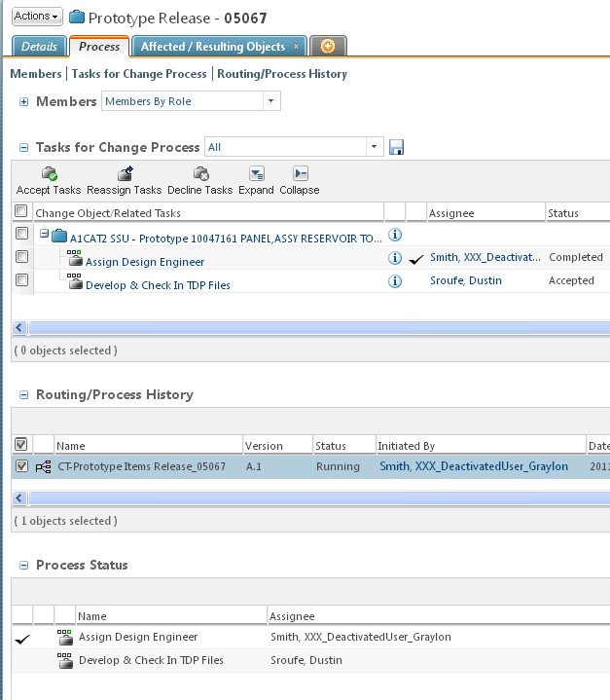Switch to Affected / Resulting Objects tab
This screenshot has height=700, width=610.
pyautogui.click(x=212, y=47)
